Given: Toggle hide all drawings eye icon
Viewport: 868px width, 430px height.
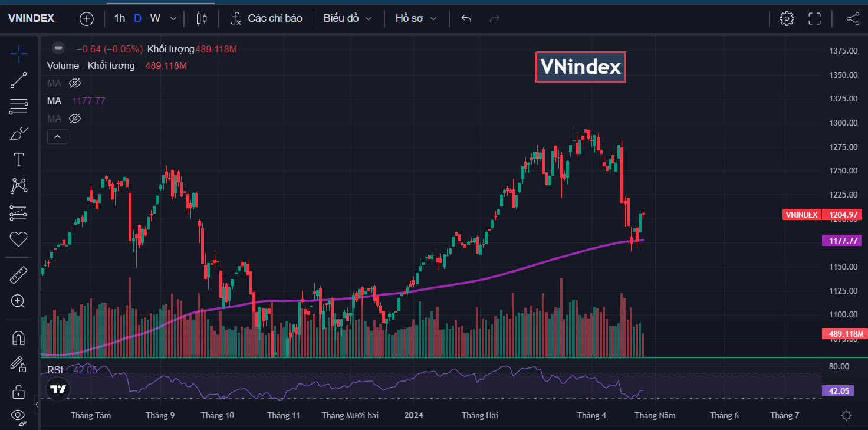Looking at the screenshot, I should pos(19,416).
